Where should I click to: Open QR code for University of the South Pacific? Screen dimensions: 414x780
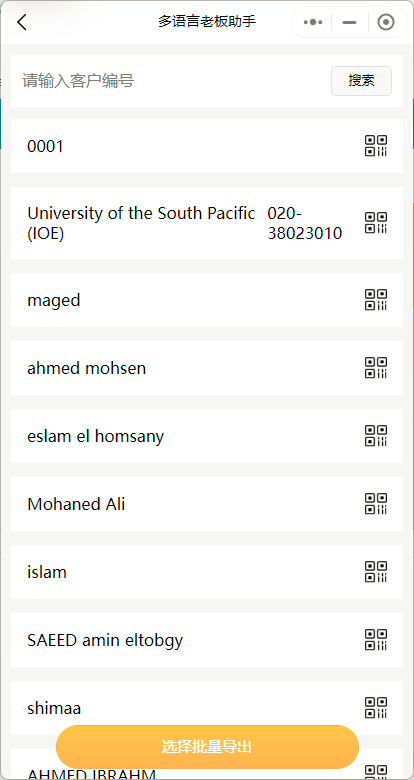pos(376,223)
